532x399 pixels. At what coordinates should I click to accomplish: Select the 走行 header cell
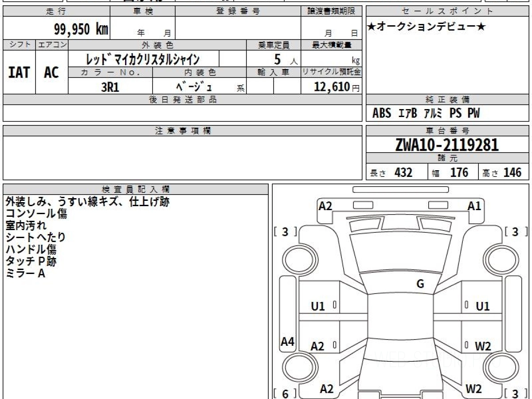tap(56, 12)
